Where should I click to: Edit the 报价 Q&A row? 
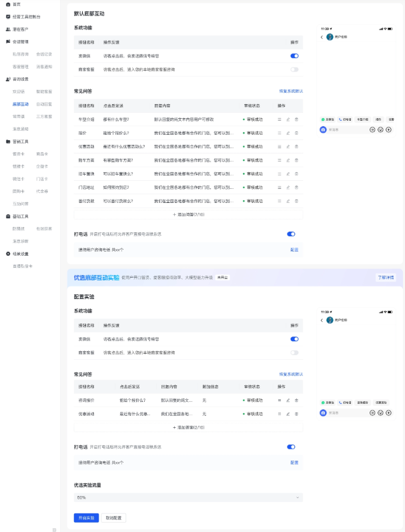(x=288, y=133)
